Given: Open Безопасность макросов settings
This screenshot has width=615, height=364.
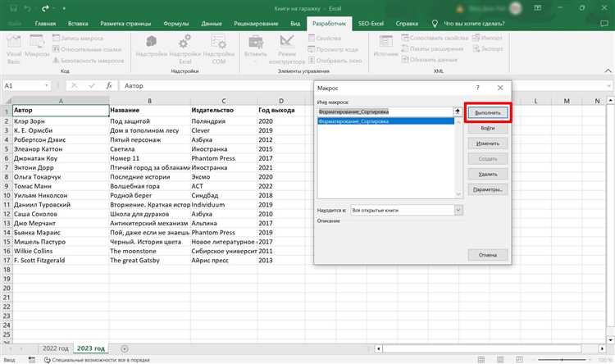Looking at the screenshot, I should 89,61.
